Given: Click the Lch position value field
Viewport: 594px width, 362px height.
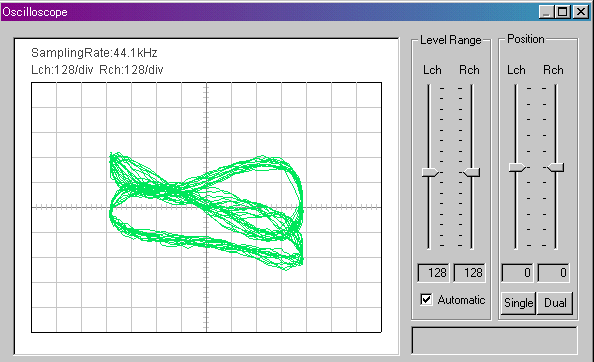Looking at the screenshot, I should coord(517,273).
